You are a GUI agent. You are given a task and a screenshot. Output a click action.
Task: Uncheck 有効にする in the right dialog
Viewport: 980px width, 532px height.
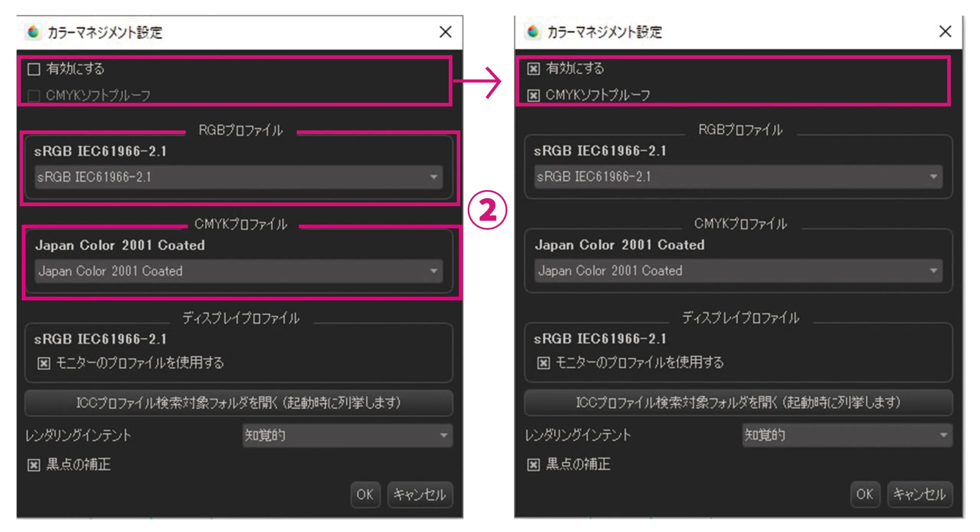[533, 69]
